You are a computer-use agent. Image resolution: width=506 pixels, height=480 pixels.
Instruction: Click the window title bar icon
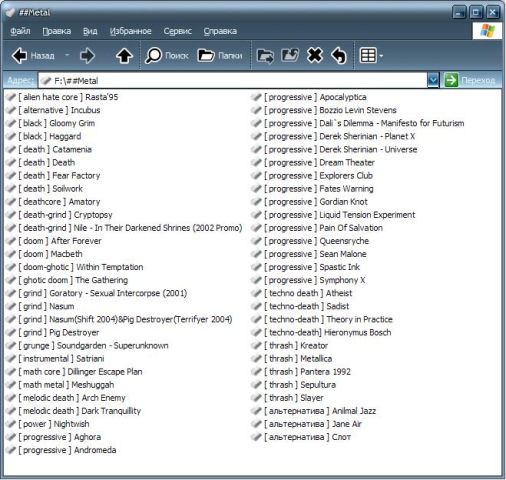pos(10,12)
